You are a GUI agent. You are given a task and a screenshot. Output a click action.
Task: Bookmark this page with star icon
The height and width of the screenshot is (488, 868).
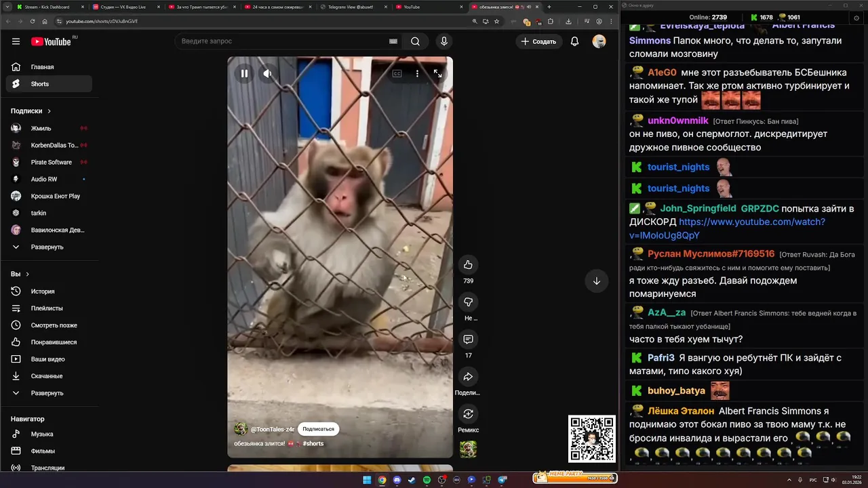pos(496,21)
